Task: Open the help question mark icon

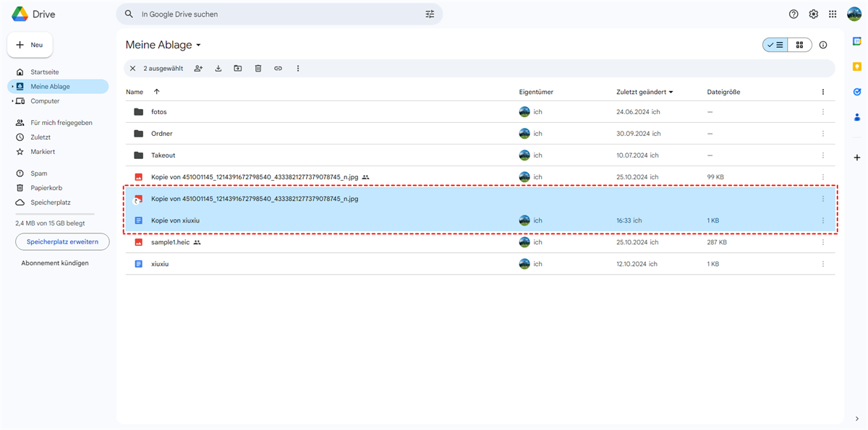Action: point(793,14)
